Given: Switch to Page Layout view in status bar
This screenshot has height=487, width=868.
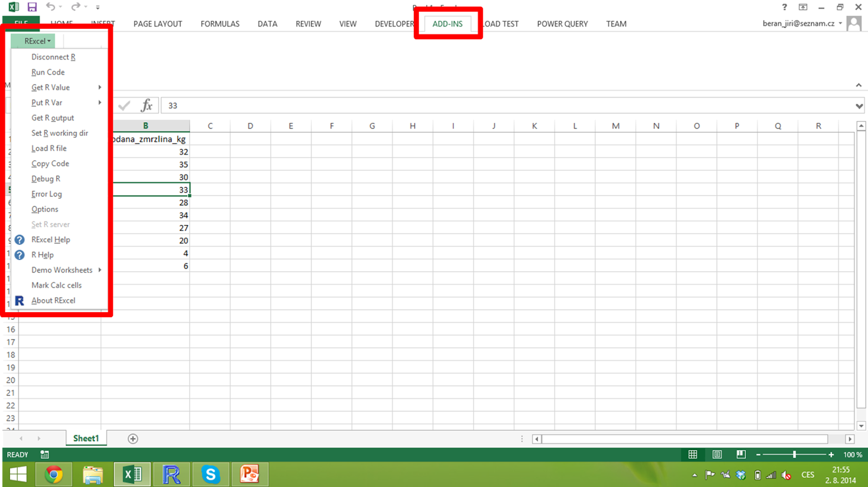Looking at the screenshot, I should click(717, 454).
